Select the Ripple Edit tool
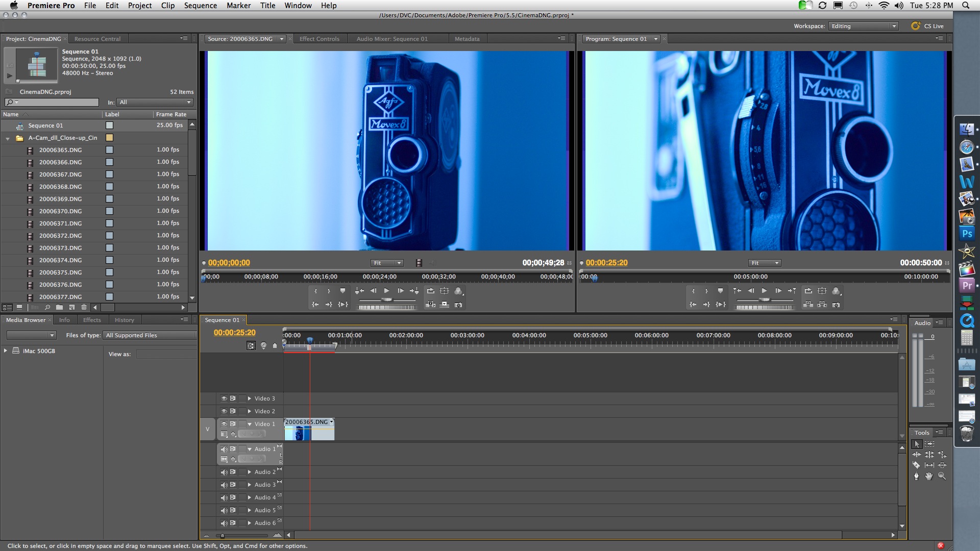The width and height of the screenshot is (980, 551). pyautogui.click(x=917, y=455)
